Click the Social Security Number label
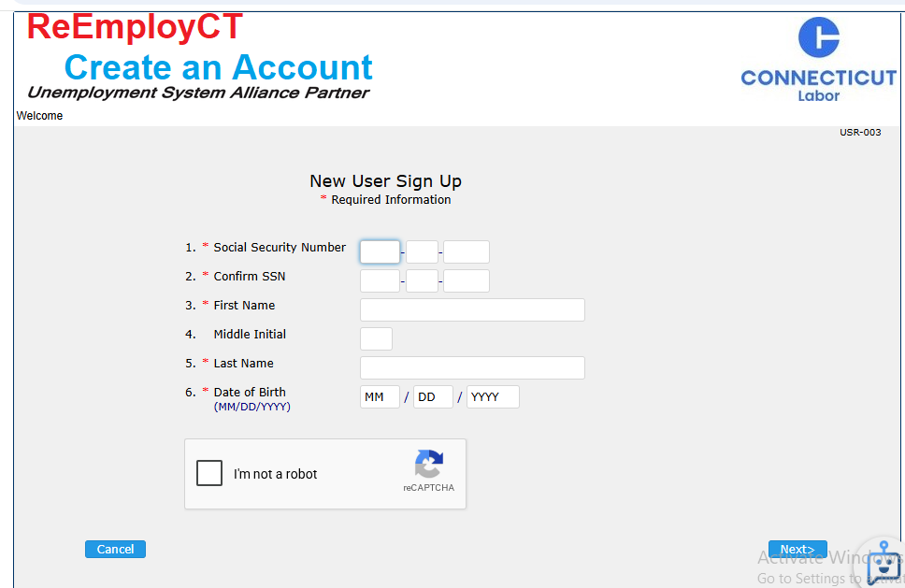Image resolution: width=905 pixels, height=588 pixels. [280, 248]
